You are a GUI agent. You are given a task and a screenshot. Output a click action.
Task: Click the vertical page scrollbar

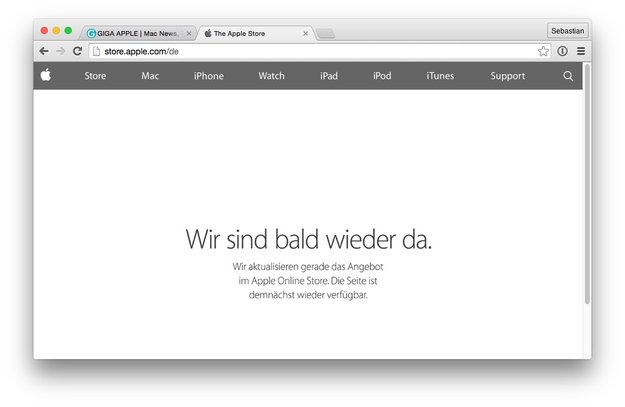point(587,183)
